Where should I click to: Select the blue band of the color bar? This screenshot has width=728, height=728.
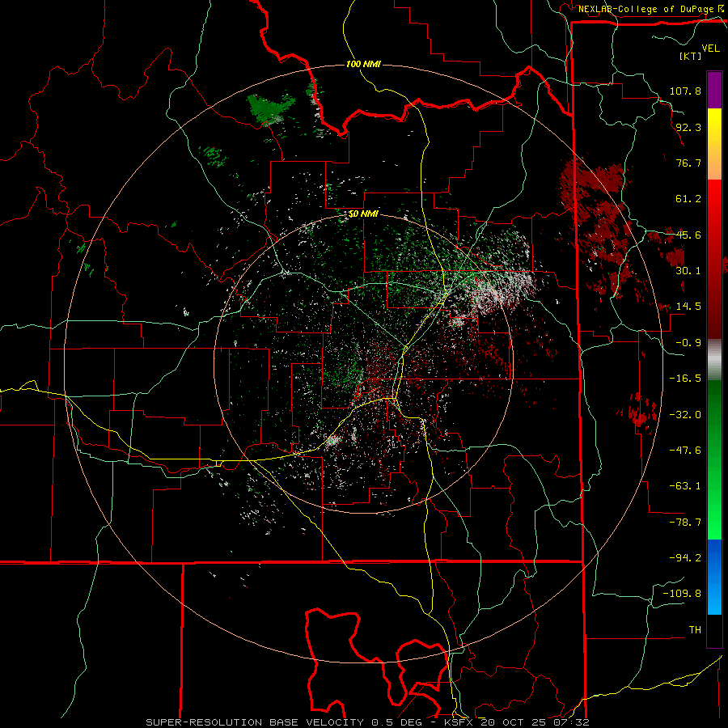714,577
